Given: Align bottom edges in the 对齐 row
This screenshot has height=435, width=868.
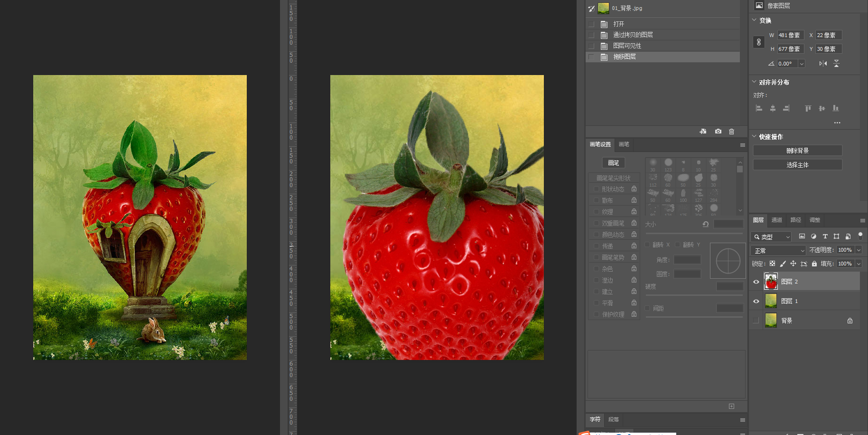Looking at the screenshot, I should coord(836,108).
